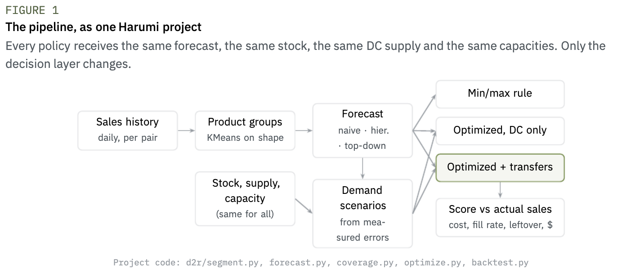Click the 'KMeans on shape' subtitle text
This screenshot has width=644, height=278.
click(245, 138)
